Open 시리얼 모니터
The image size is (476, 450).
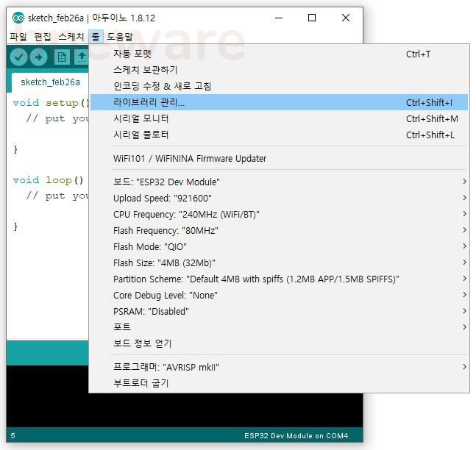pos(279,118)
